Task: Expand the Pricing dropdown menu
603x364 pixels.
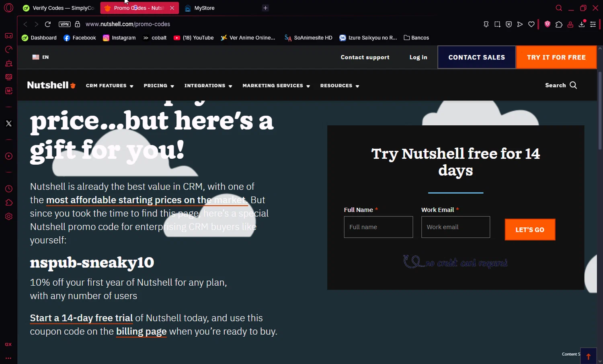Action: click(159, 86)
